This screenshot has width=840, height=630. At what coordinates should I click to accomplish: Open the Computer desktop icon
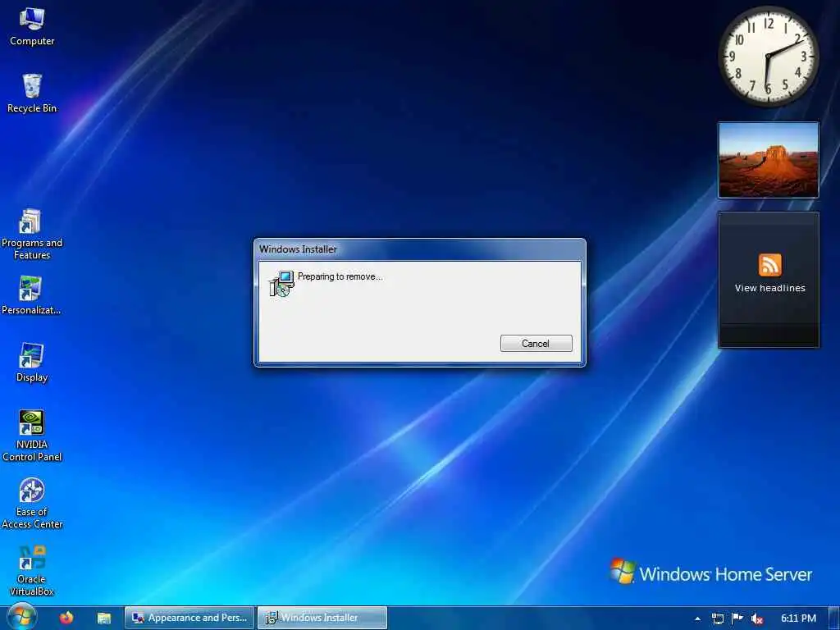pyautogui.click(x=32, y=27)
